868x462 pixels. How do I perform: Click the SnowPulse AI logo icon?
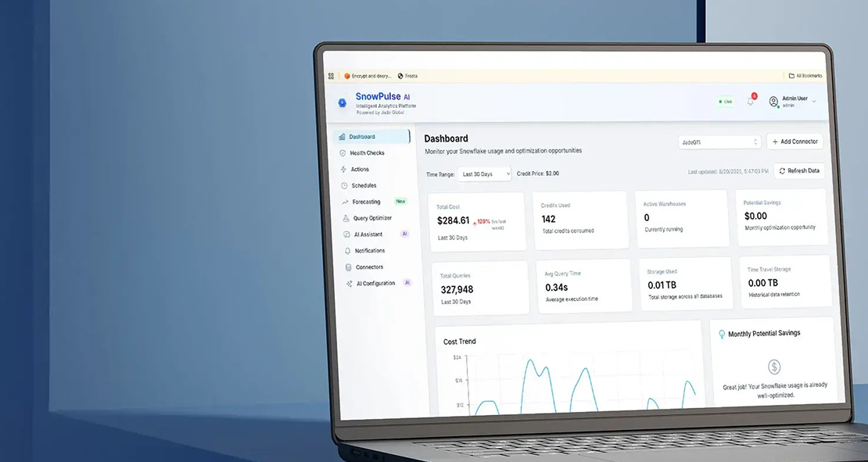tap(342, 102)
